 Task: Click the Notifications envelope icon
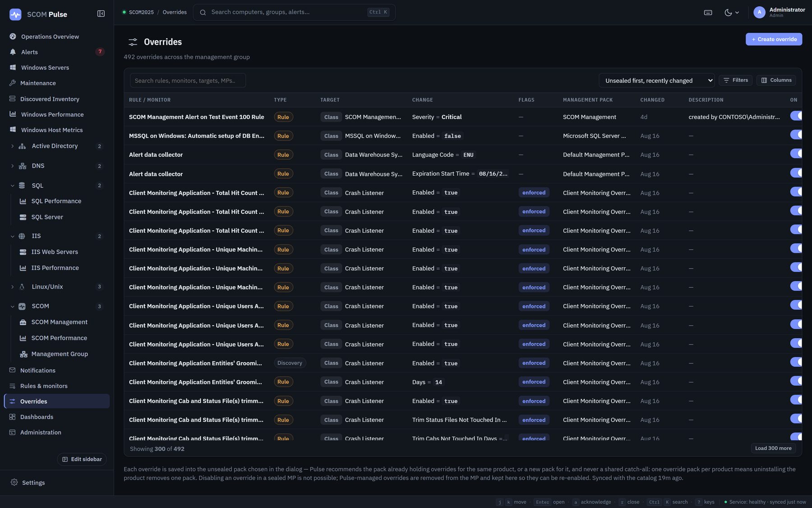click(12, 370)
